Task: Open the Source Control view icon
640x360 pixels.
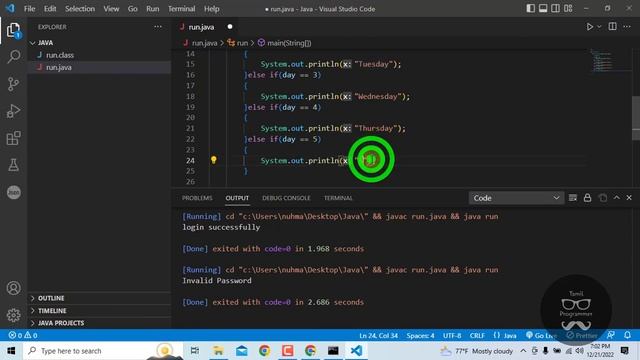Action: (13, 84)
